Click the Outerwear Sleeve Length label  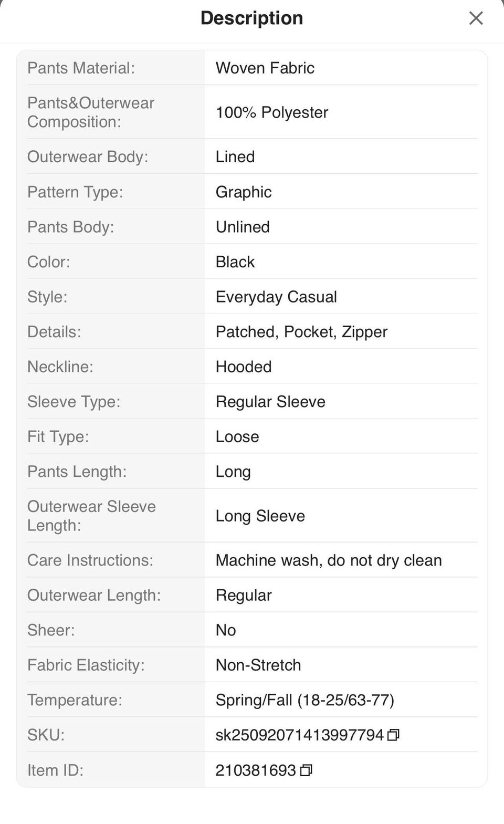(91, 516)
